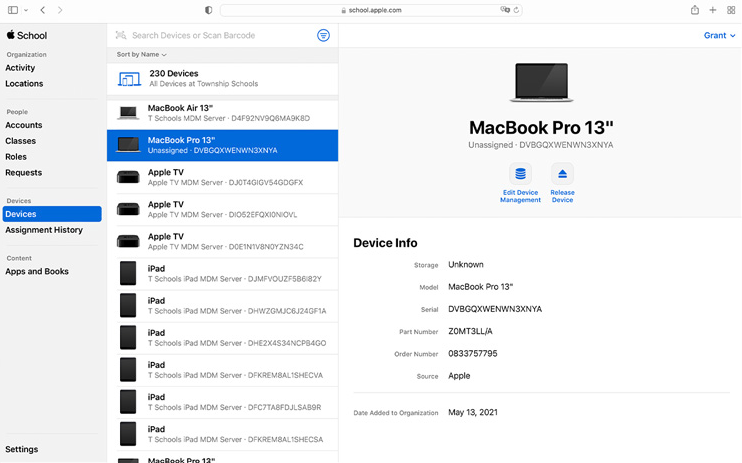Click the Apple TV icon for DIO52EFQXI0NIOVL
742x463 pixels.
point(128,209)
